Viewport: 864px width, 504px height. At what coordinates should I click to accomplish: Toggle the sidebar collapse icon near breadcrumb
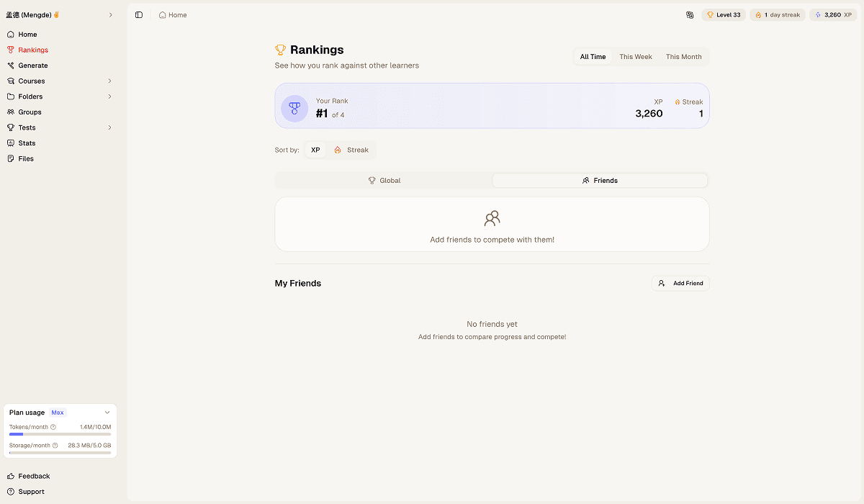coord(138,14)
